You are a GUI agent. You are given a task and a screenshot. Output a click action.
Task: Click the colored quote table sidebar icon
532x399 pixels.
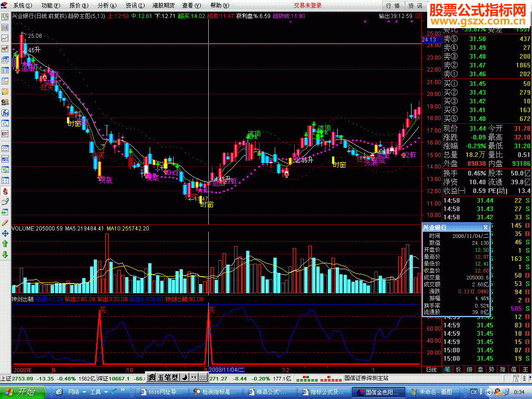click(x=5, y=27)
